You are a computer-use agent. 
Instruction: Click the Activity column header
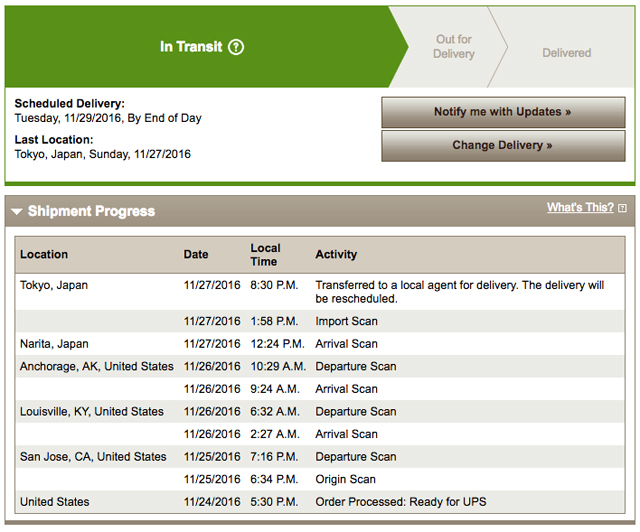336,254
